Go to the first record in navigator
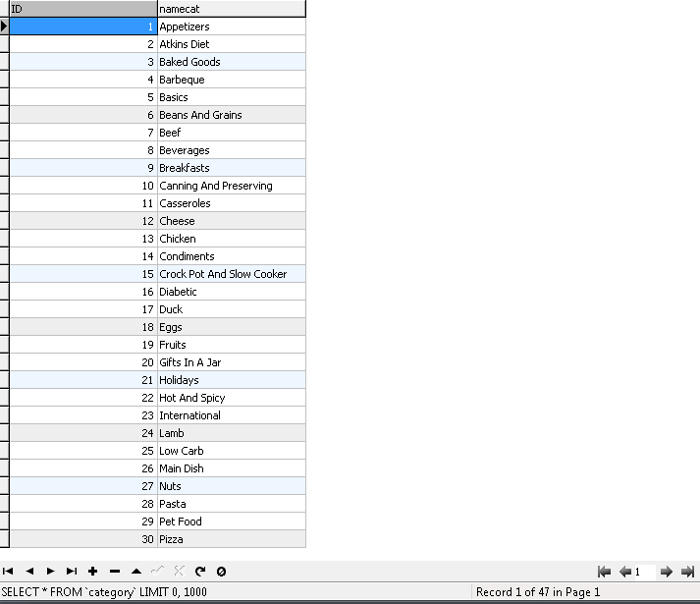 tap(8, 571)
